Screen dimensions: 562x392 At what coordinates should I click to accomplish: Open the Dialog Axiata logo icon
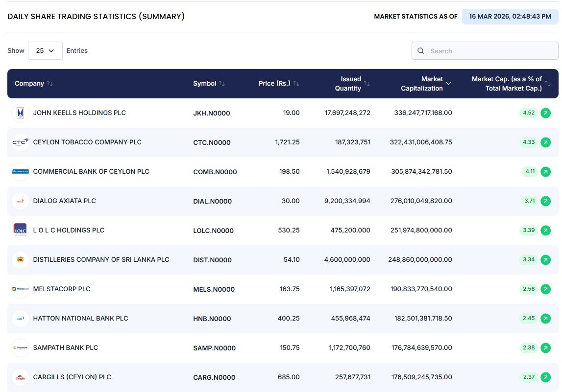coord(20,201)
